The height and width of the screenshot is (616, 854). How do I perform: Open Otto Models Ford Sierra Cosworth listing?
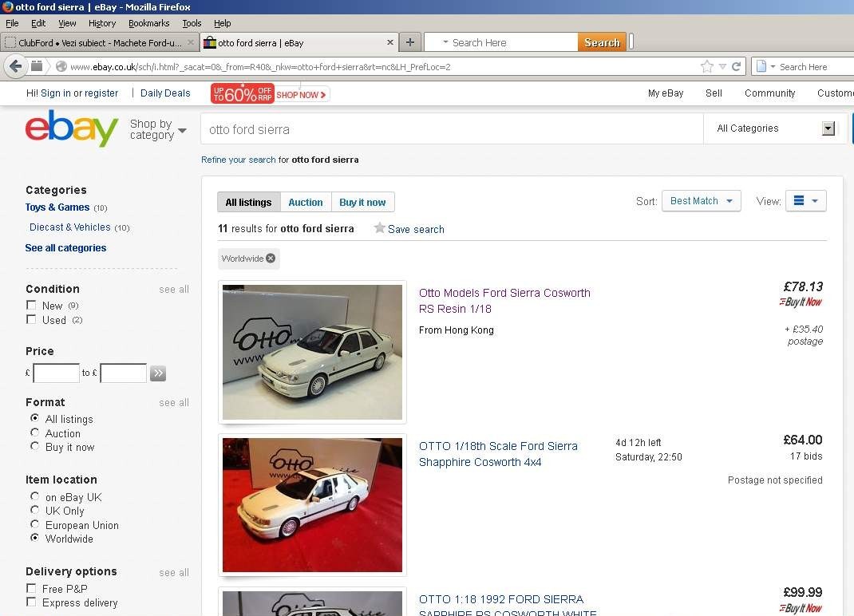click(x=504, y=301)
